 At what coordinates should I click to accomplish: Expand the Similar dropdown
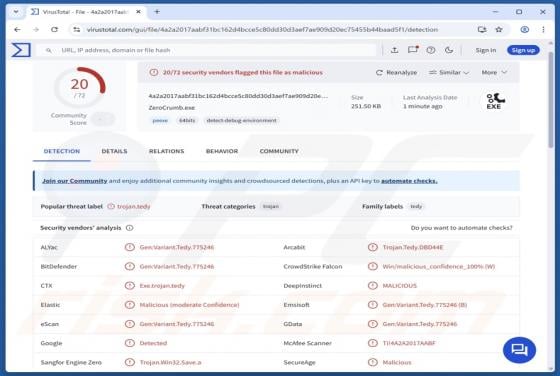coord(449,72)
